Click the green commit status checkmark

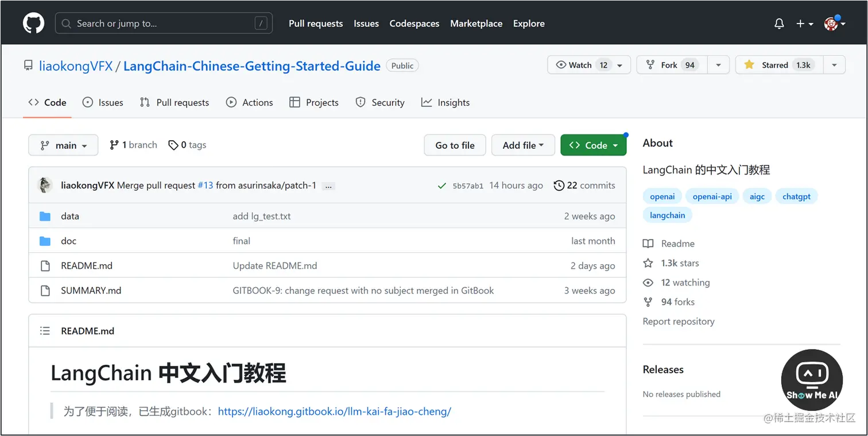pos(441,186)
